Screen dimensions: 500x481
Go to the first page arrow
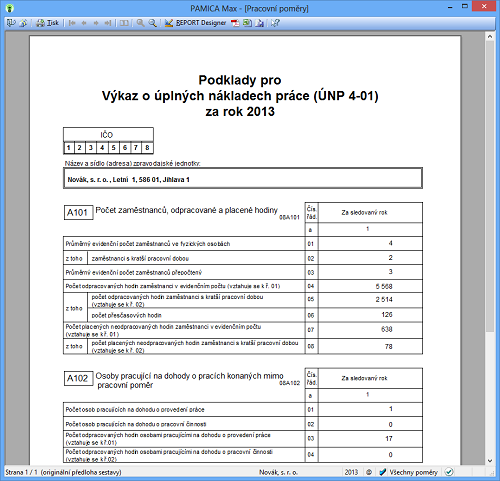click(x=72, y=23)
